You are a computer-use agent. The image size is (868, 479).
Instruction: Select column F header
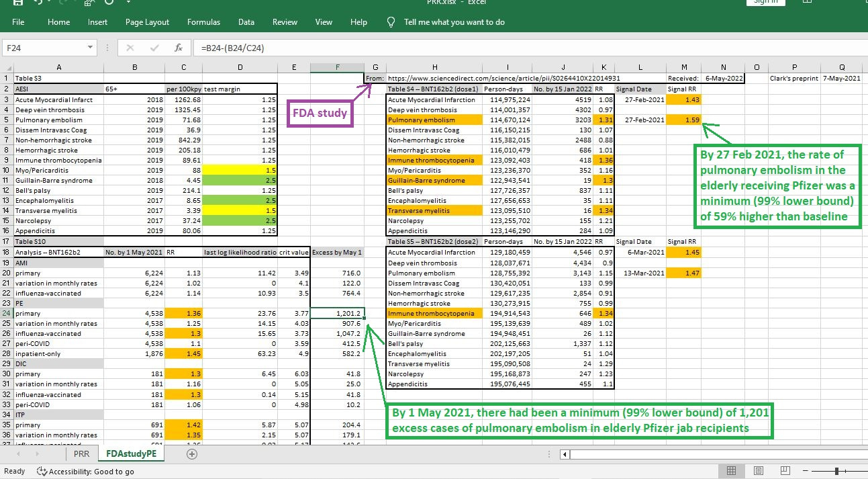pyautogui.click(x=338, y=67)
